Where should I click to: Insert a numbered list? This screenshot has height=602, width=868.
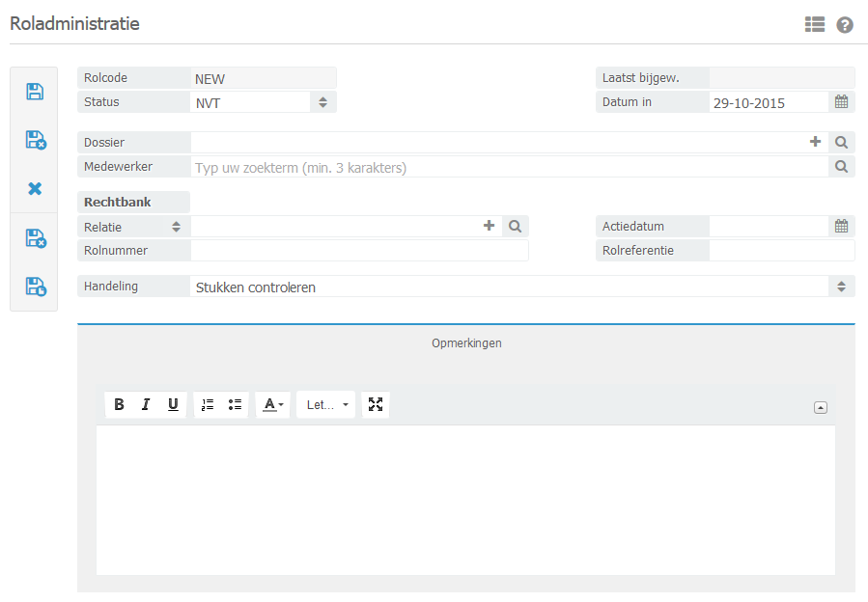coord(208,405)
